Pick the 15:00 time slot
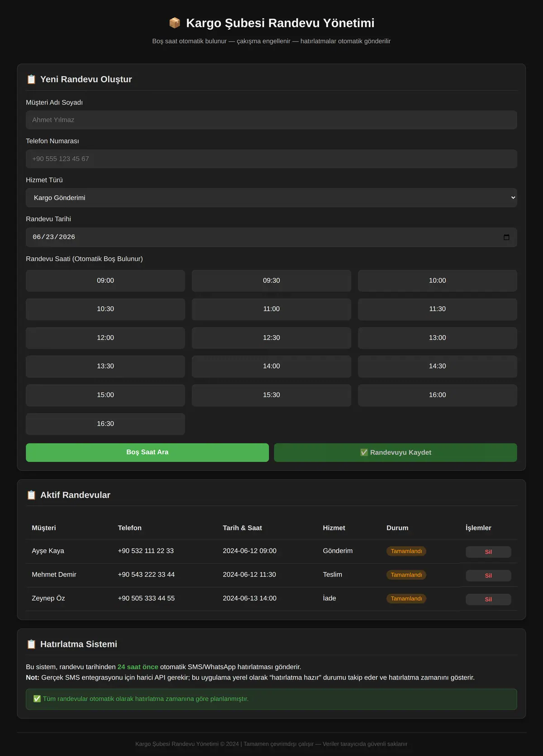Viewport: 543px width, 756px height. (x=105, y=395)
